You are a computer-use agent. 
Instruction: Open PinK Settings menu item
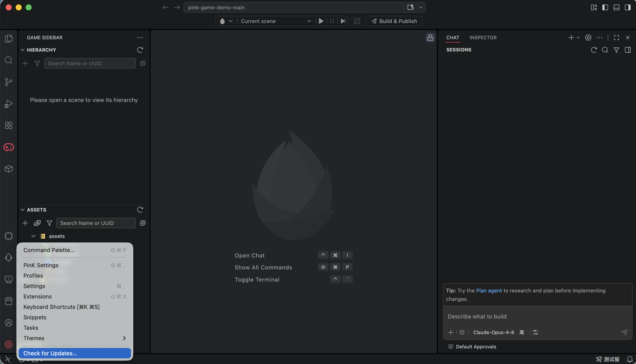[x=75, y=265]
